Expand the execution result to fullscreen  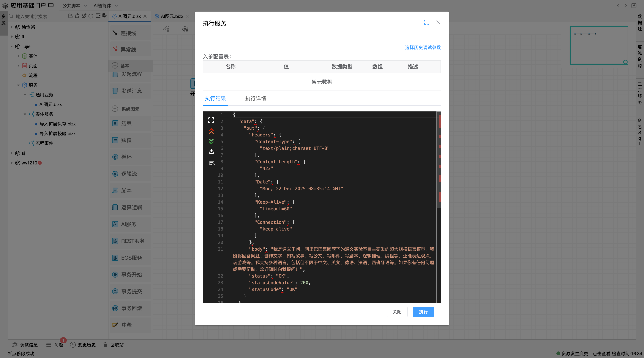(211, 120)
